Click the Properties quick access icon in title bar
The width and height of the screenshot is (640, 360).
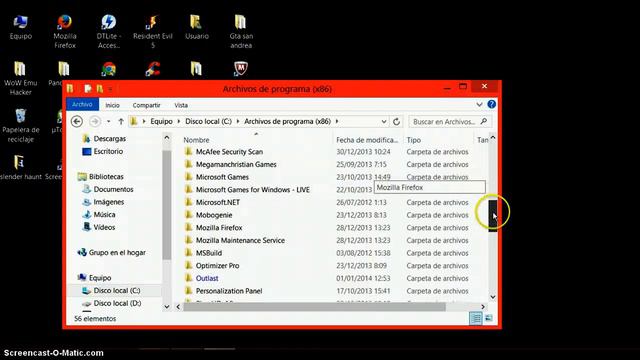[x=88, y=89]
